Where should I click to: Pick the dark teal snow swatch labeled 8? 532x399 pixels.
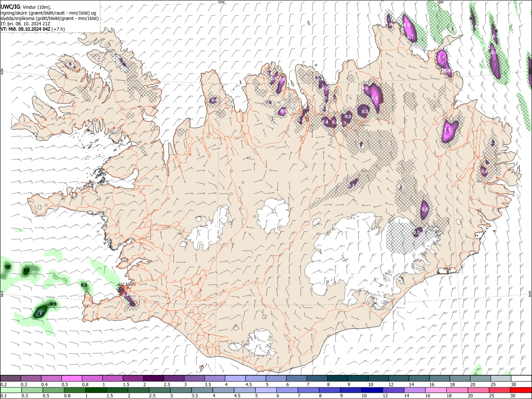click(337, 378)
